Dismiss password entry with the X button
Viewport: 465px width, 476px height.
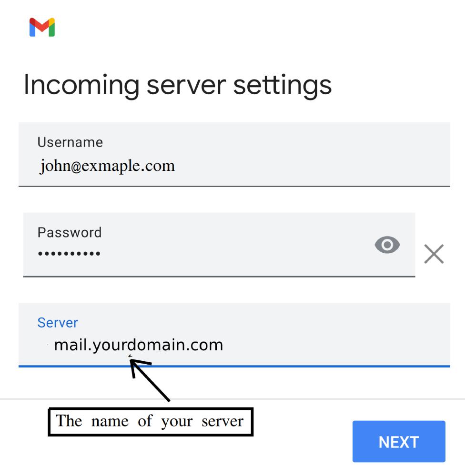pyautogui.click(x=434, y=254)
